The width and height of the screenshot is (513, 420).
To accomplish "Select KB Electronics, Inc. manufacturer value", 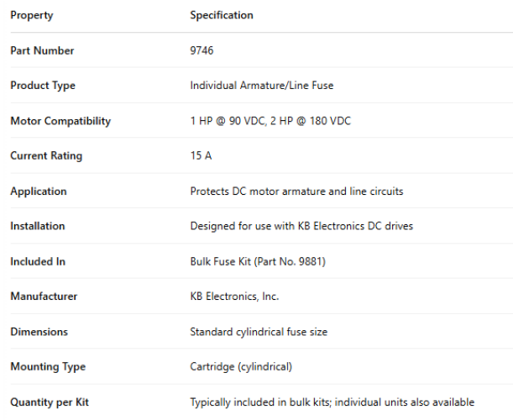I will [x=234, y=297].
